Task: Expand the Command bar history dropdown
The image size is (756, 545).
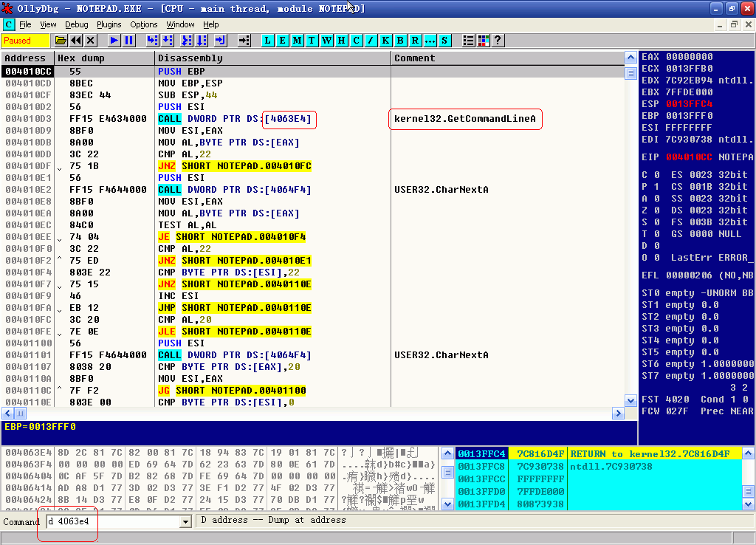Action: [185, 521]
